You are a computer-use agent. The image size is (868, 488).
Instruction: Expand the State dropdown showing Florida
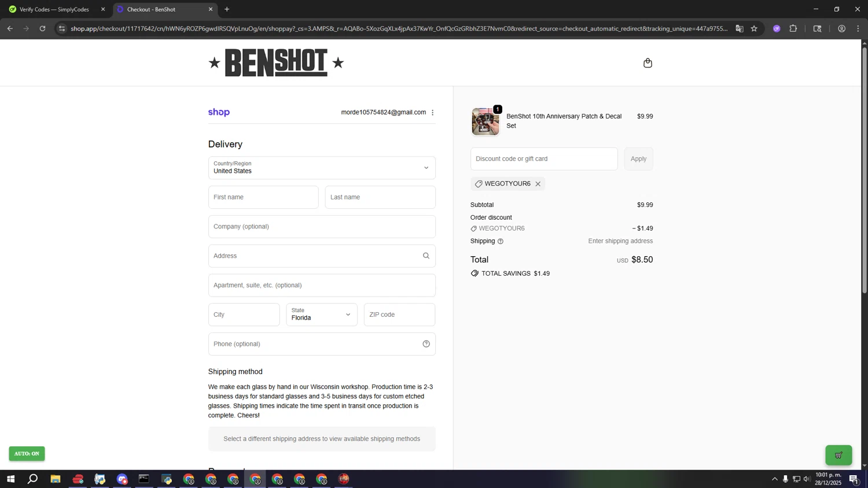click(322, 315)
